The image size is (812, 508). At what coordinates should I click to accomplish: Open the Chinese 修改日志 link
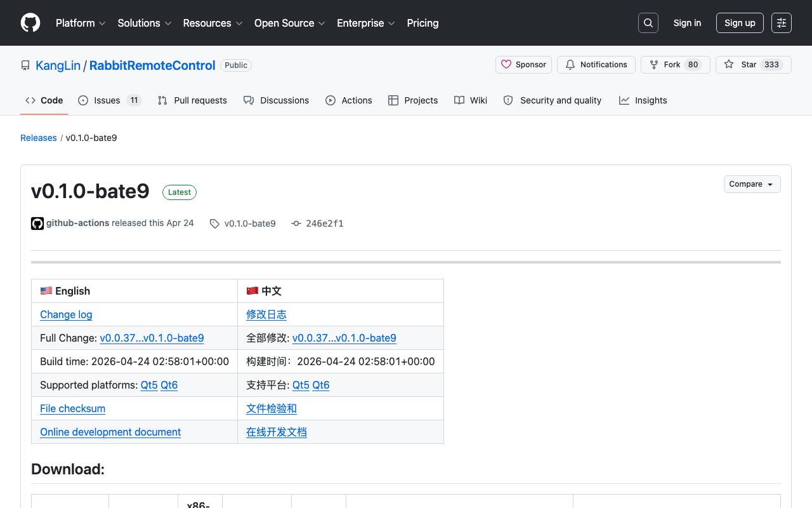tap(266, 314)
